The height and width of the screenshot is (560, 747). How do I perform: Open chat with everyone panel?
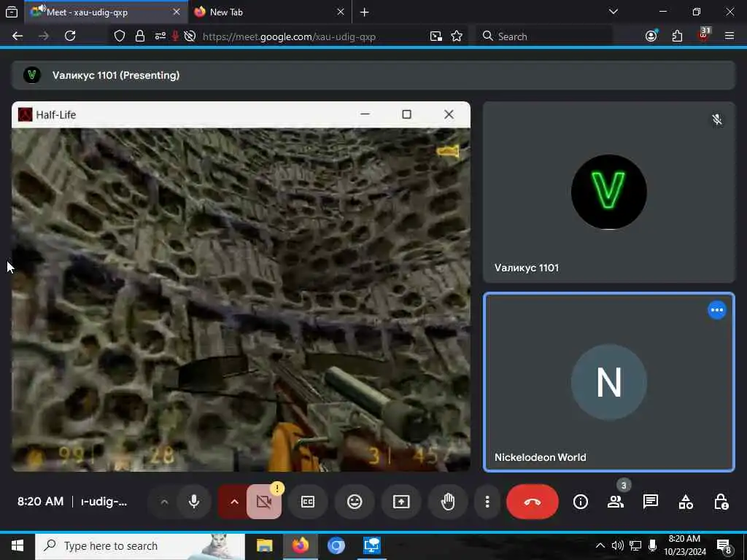(650, 502)
